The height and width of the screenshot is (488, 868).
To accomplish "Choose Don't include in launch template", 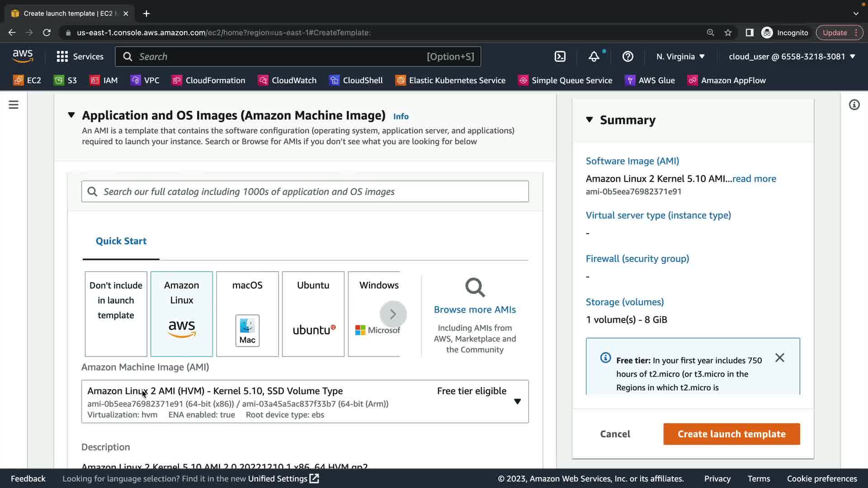I will [x=116, y=314].
